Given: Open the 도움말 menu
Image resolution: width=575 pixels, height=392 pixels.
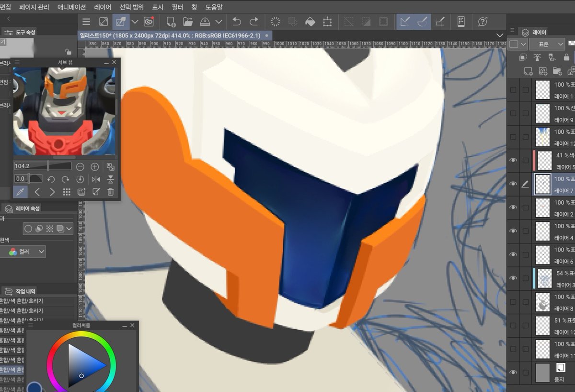Looking at the screenshot, I should (214, 7).
